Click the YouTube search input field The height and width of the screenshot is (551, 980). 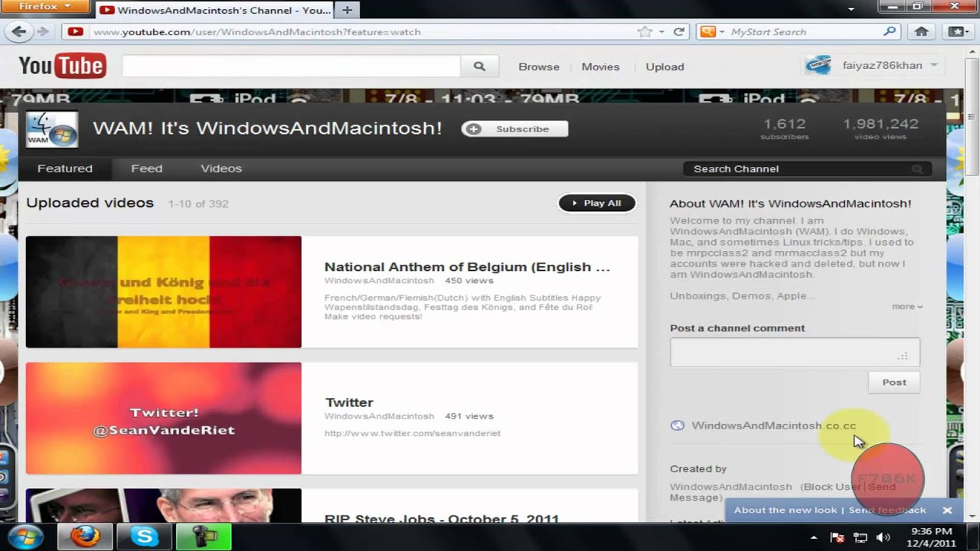coord(291,67)
